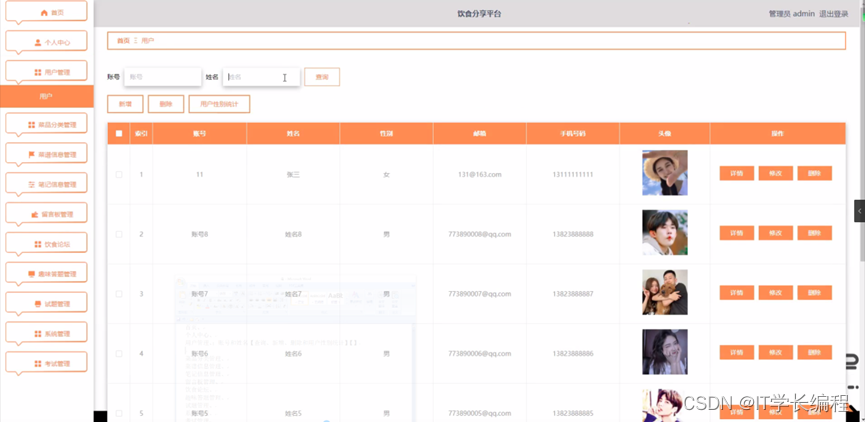Open the avatar in the 账号6 row
The height and width of the screenshot is (422, 865).
[665, 352]
